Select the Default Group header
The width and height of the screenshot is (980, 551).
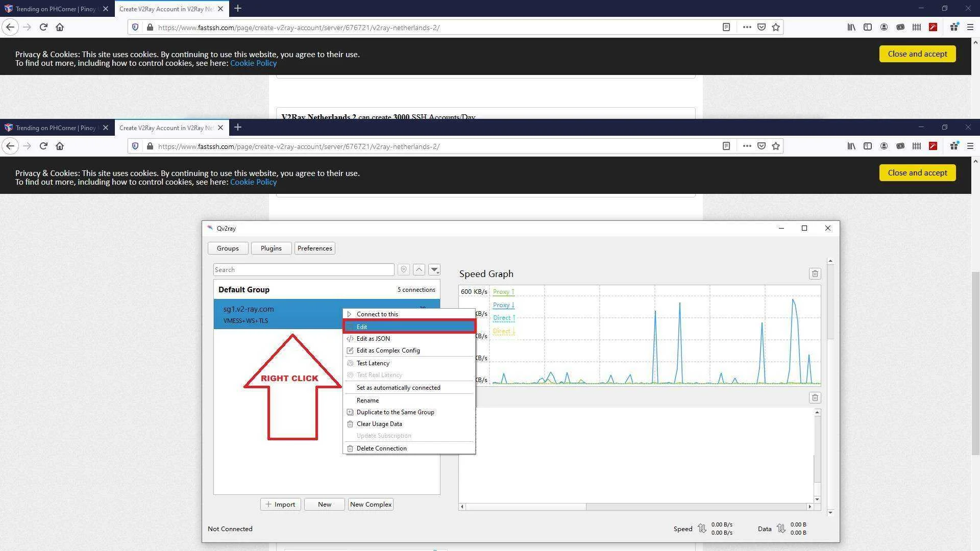(327, 290)
